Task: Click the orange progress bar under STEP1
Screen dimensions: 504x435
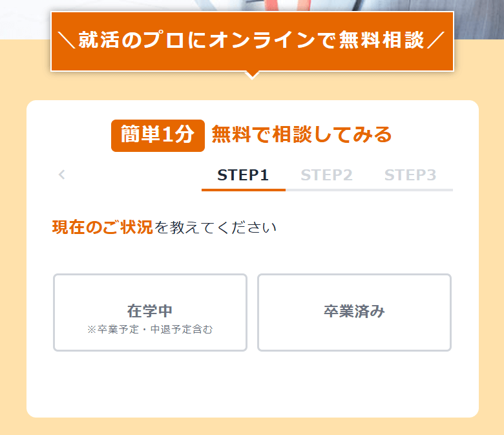Action: point(243,190)
